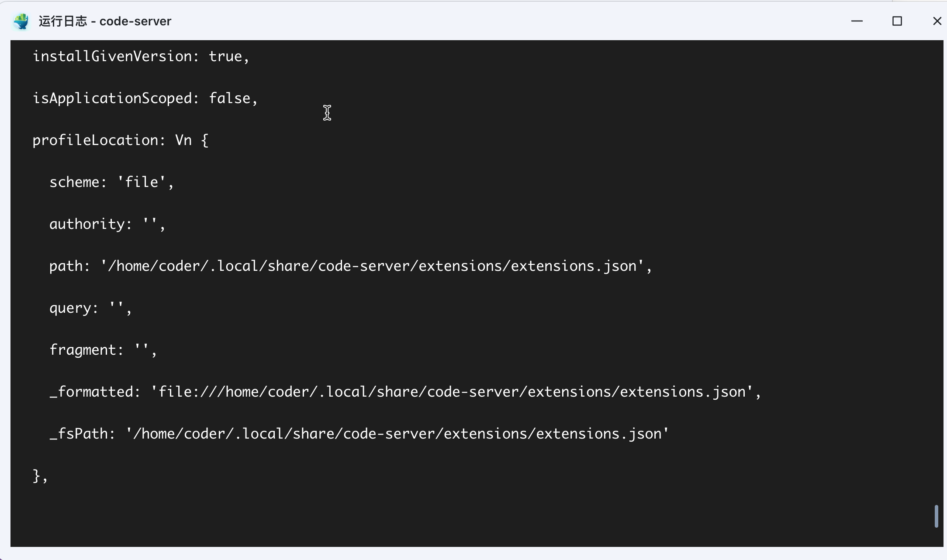The height and width of the screenshot is (560, 947).
Task: Close the 运行日志 window
Action: [x=937, y=21]
